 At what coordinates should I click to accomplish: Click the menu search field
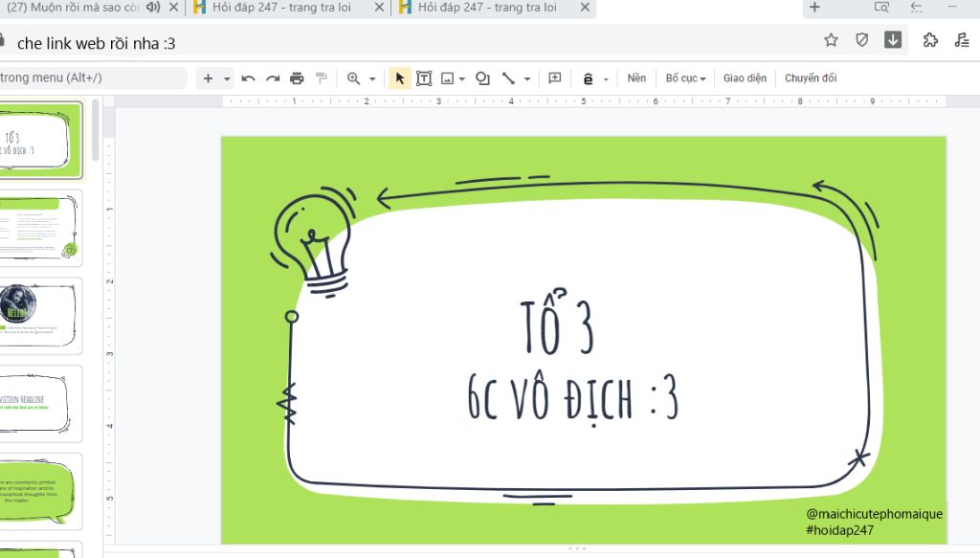point(93,78)
